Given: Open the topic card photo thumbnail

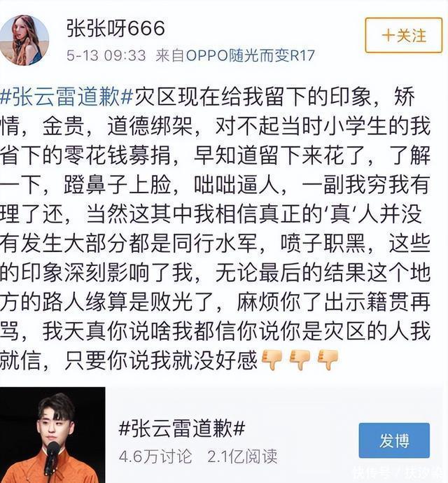Looking at the screenshot, I should click(x=52, y=435).
